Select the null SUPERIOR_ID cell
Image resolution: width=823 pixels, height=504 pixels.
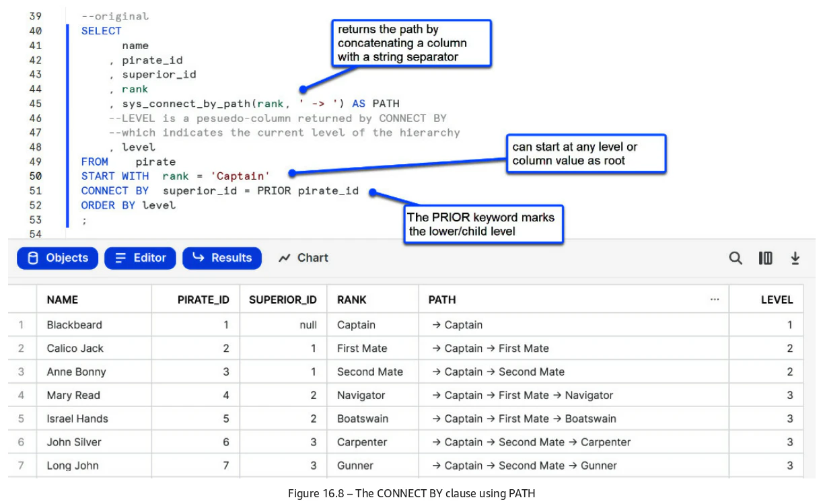(283, 325)
